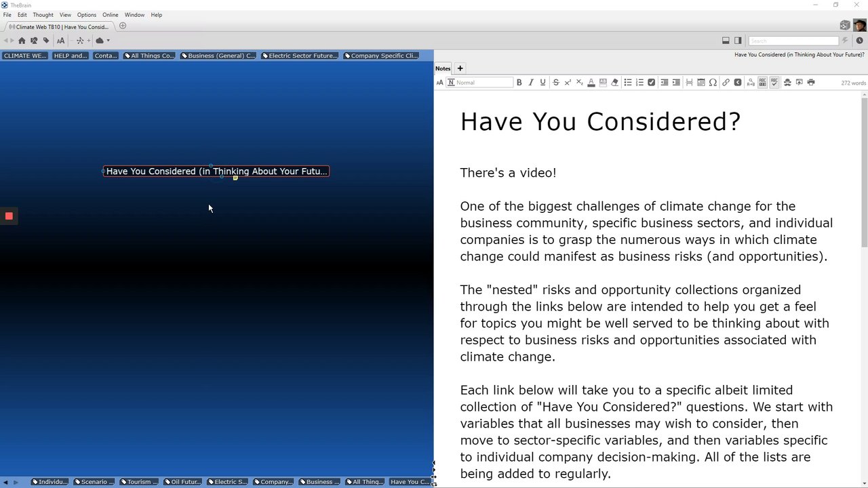Toggle the word count icon

(763, 83)
